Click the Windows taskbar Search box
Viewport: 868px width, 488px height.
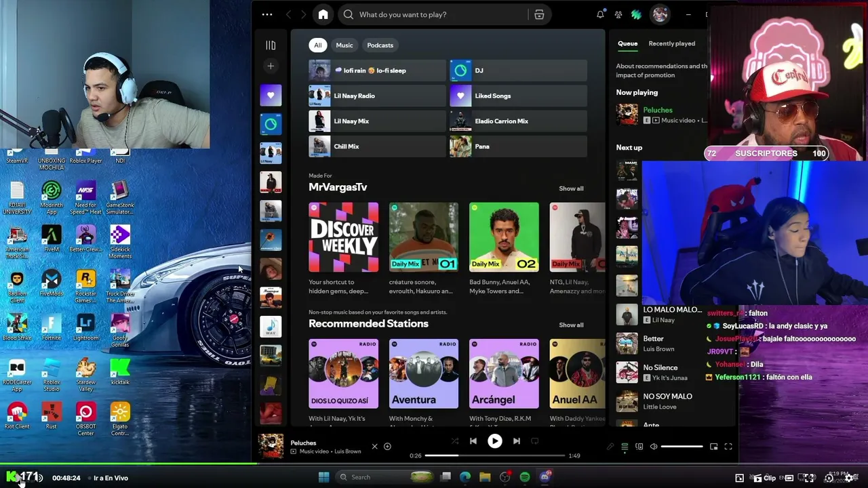[x=384, y=477]
